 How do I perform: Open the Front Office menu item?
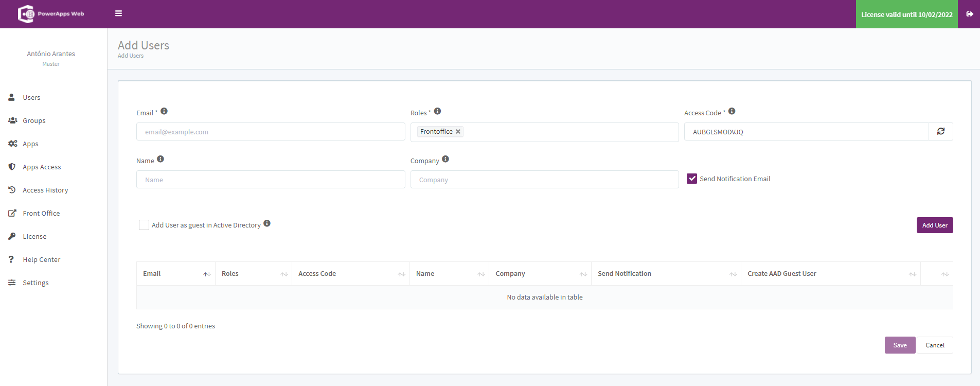point(41,213)
